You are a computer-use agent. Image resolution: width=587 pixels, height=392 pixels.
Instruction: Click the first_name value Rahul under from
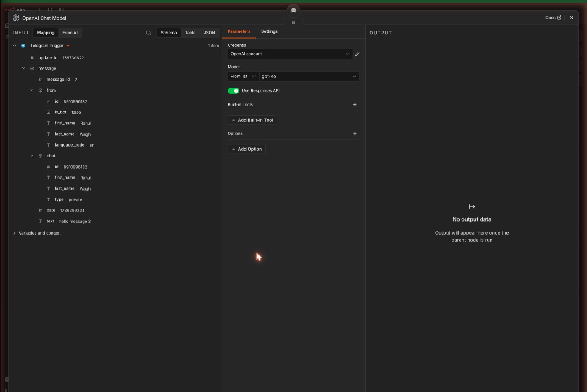(x=86, y=124)
